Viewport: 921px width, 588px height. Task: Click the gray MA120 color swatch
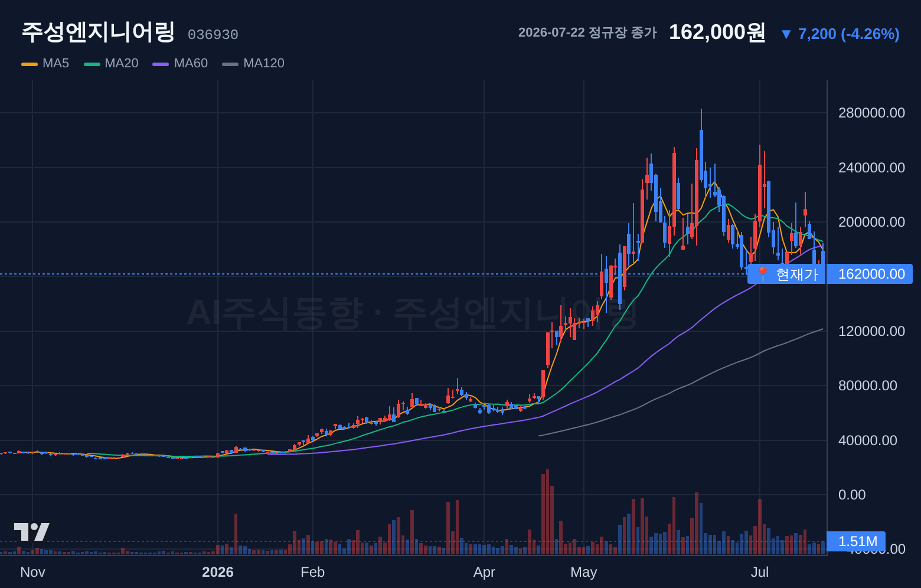(x=230, y=64)
